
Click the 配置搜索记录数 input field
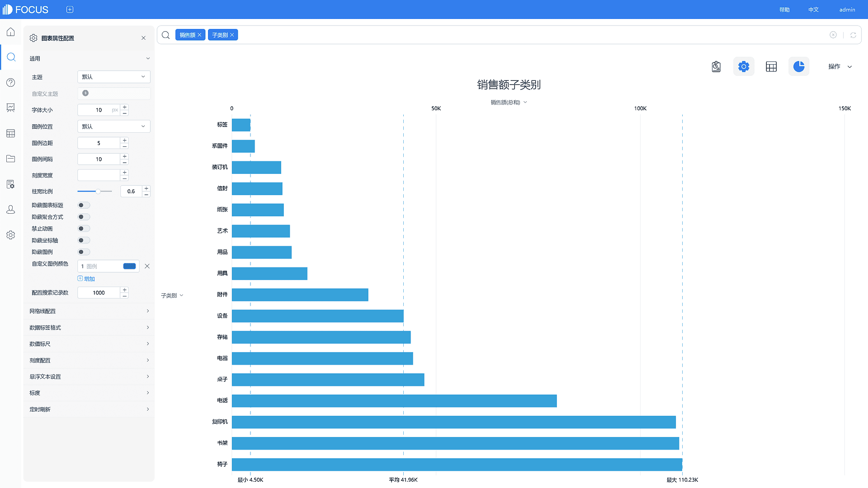pyautogui.click(x=99, y=293)
